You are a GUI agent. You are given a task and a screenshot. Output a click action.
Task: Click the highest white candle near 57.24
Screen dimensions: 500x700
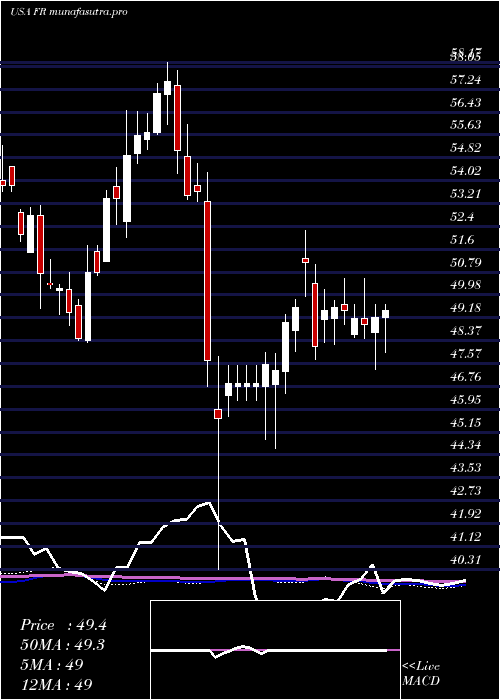coord(167,88)
